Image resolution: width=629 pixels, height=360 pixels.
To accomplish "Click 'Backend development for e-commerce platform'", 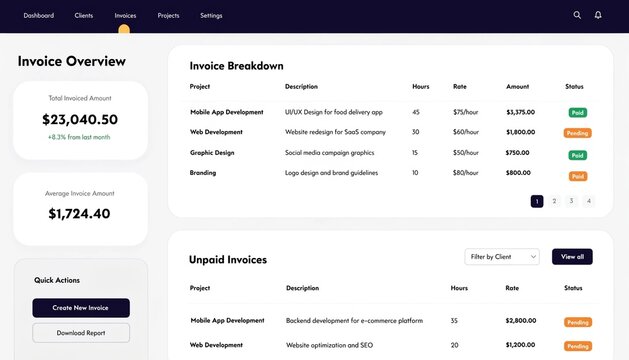I will [354, 321].
